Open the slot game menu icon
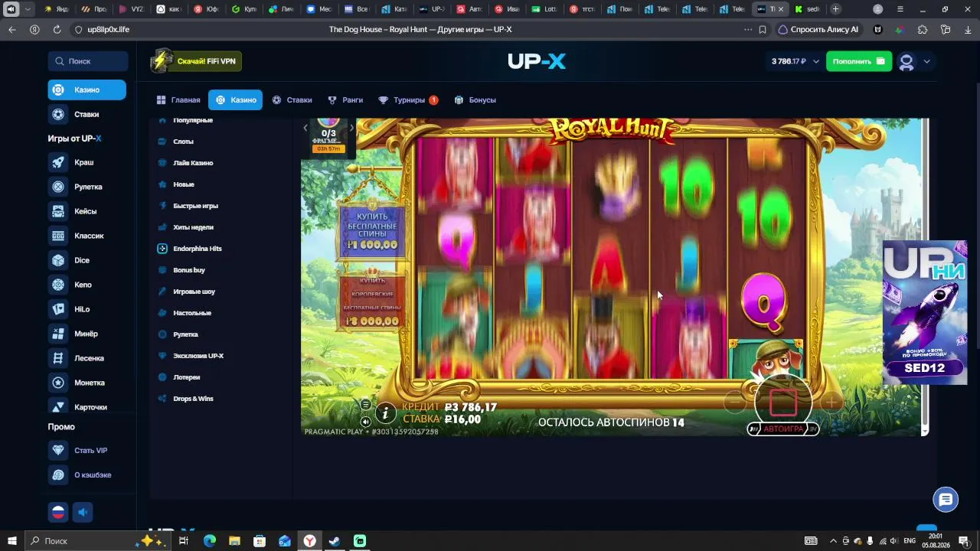 coord(365,405)
